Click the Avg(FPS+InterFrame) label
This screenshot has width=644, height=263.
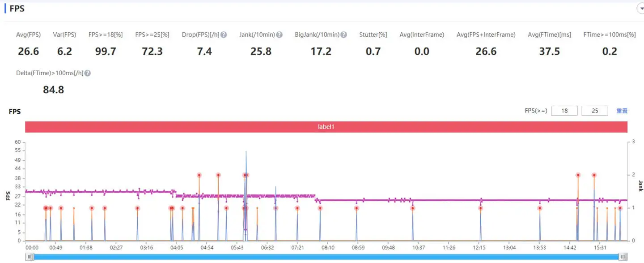pos(486,35)
